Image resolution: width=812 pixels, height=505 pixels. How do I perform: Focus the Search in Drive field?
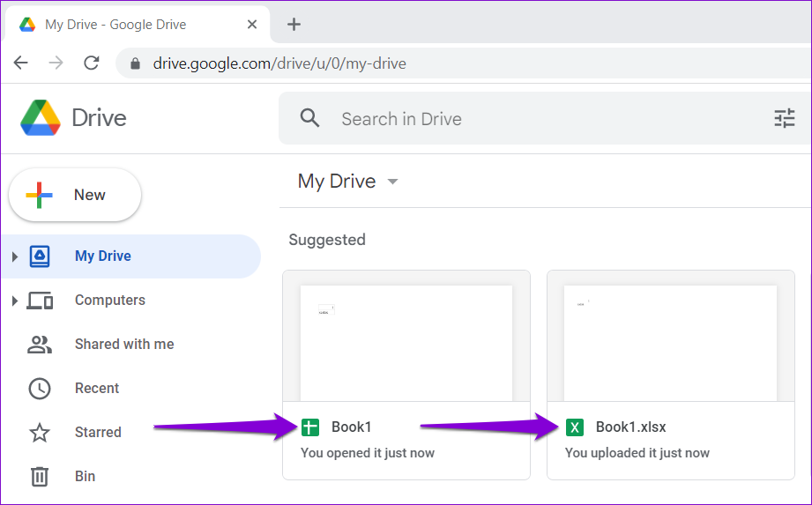(545, 118)
